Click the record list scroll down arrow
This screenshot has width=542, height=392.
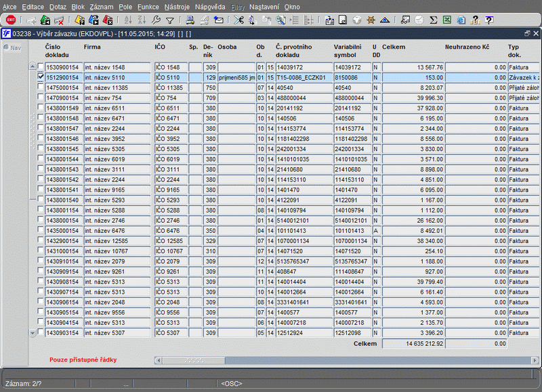[33, 333]
